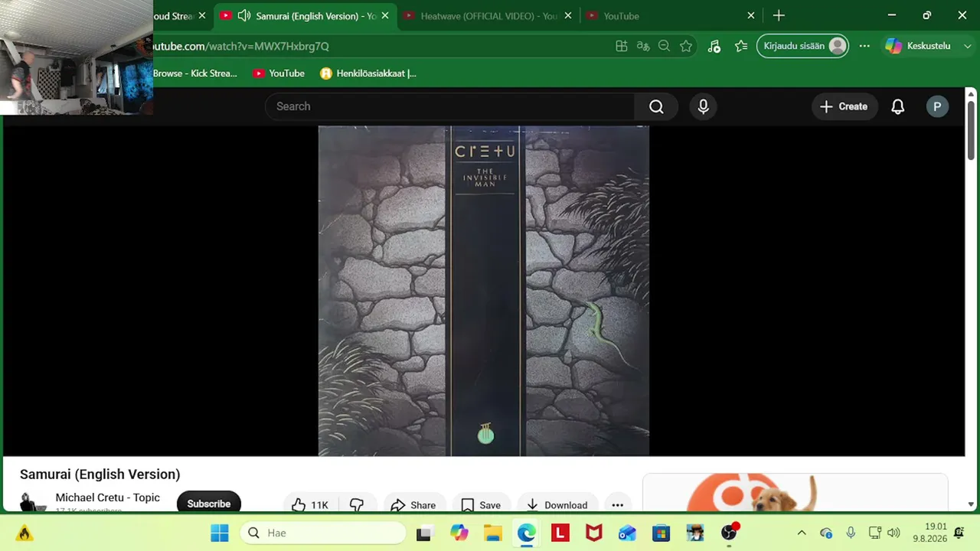Switch to the plain YouTube tab

coord(671,15)
